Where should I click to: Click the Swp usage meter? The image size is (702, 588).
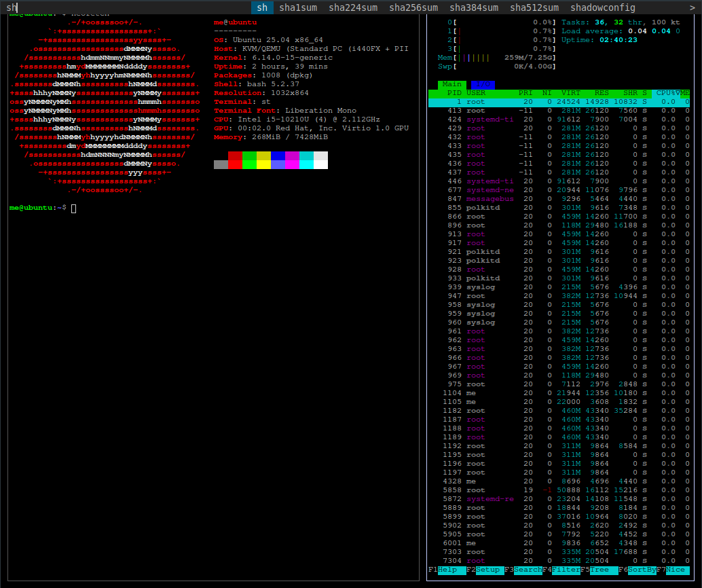tap(496, 67)
